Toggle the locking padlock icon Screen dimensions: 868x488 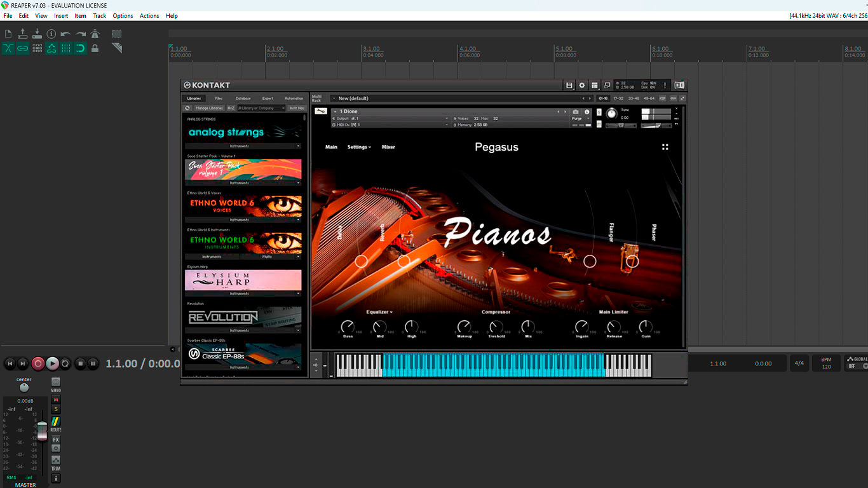[x=95, y=48]
